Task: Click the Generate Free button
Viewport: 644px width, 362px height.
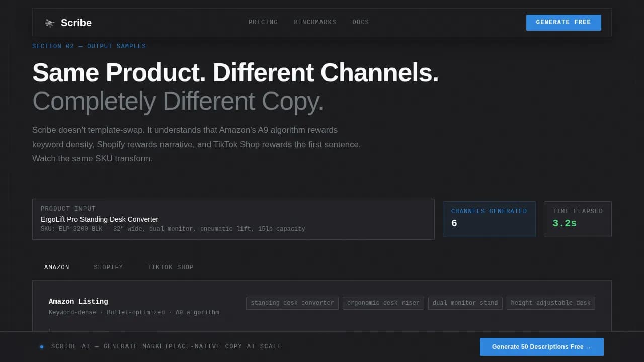Action: click(563, 23)
